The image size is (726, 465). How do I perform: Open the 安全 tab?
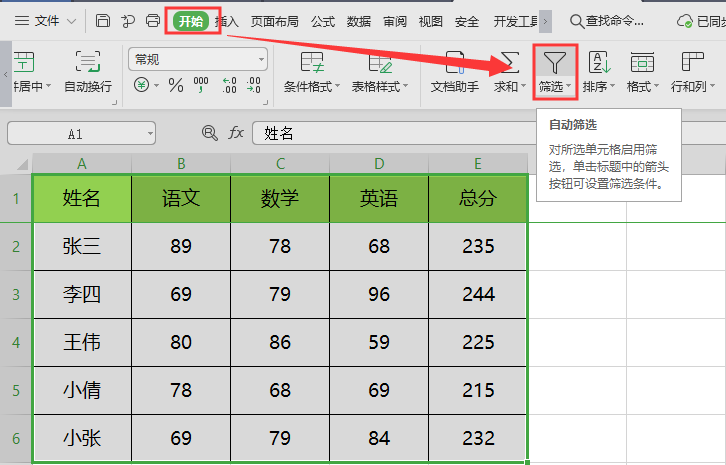point(467,21)
